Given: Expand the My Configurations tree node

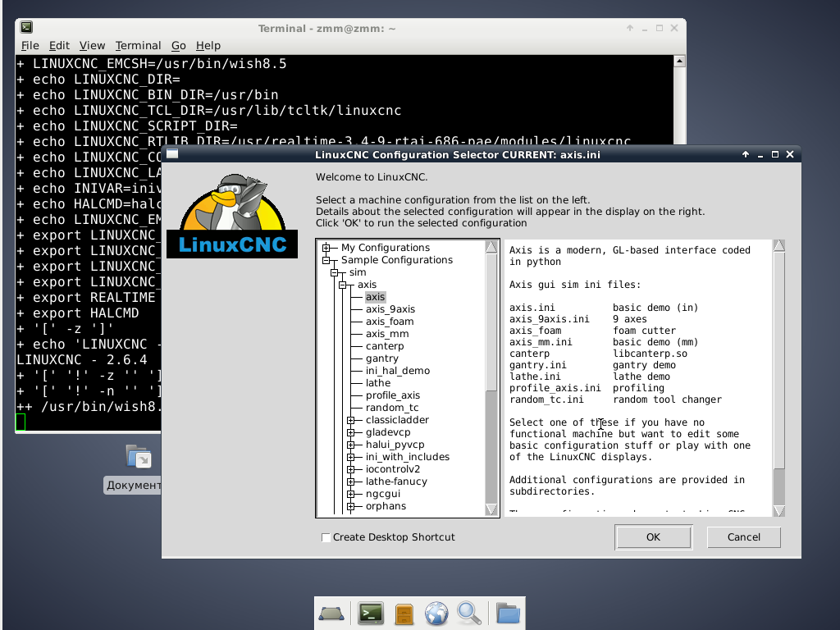Looking at the screenshot, I should pos(326,248).
